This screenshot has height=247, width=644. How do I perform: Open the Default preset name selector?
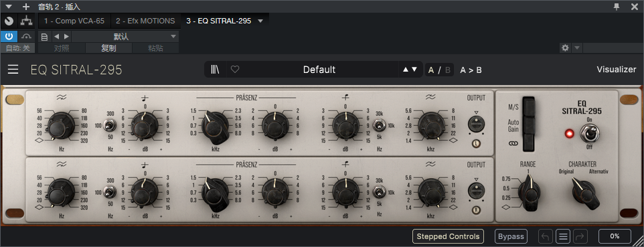(319, 70)
